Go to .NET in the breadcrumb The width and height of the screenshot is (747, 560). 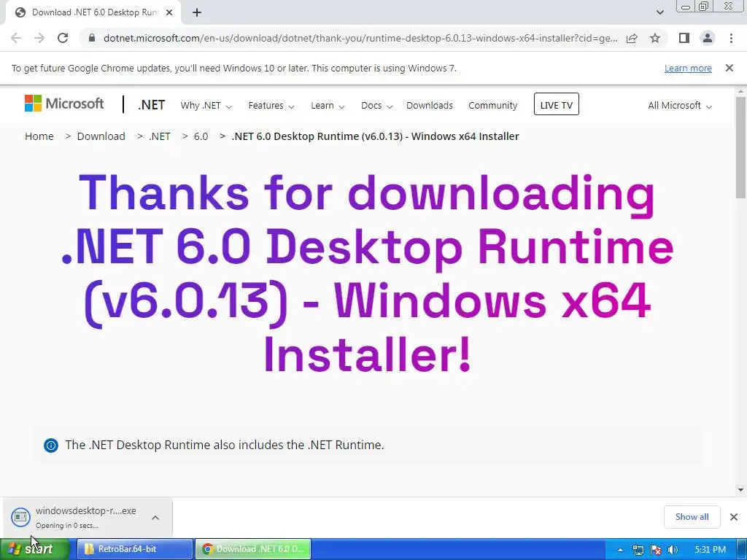(160, 136)
